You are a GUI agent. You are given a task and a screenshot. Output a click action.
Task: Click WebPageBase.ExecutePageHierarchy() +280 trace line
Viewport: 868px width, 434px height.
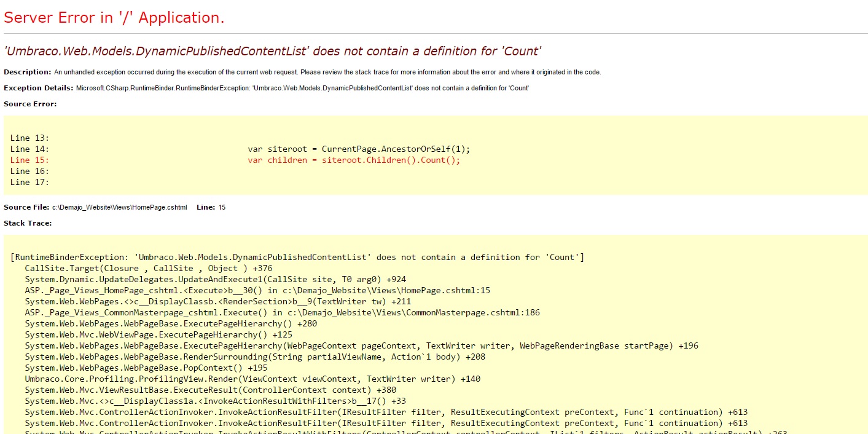pos(171,323)
